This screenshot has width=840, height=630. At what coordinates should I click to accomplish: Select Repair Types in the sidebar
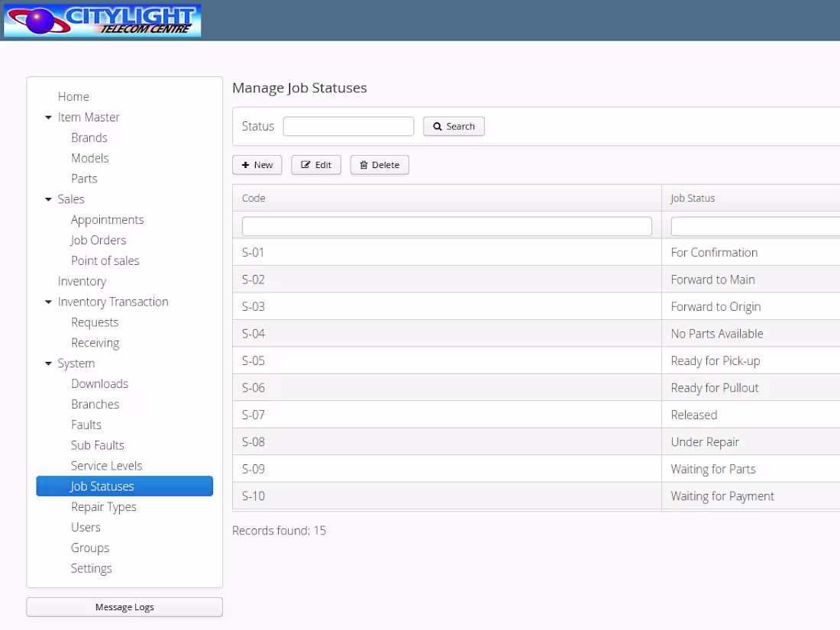pos(104,506)
